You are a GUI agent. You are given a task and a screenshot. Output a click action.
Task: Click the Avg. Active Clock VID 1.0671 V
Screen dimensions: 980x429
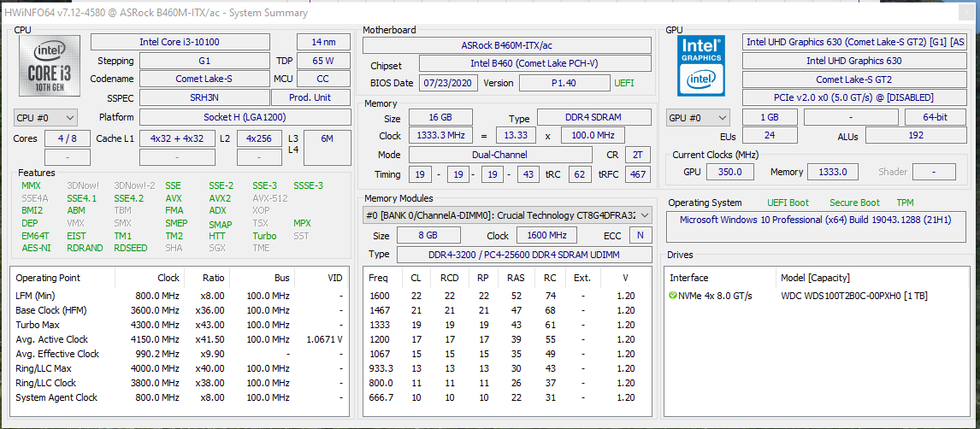coord(323,339)
